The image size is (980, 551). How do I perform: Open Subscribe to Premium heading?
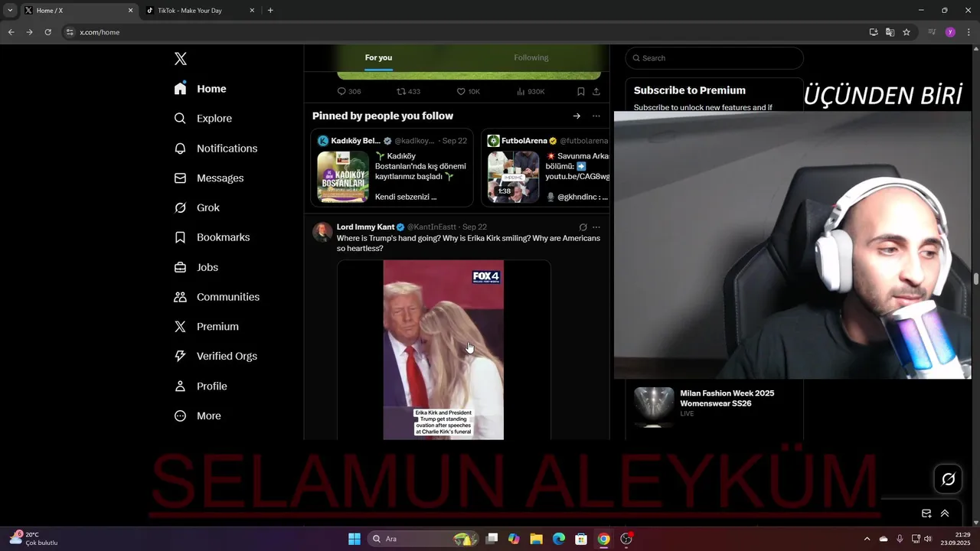689,90
